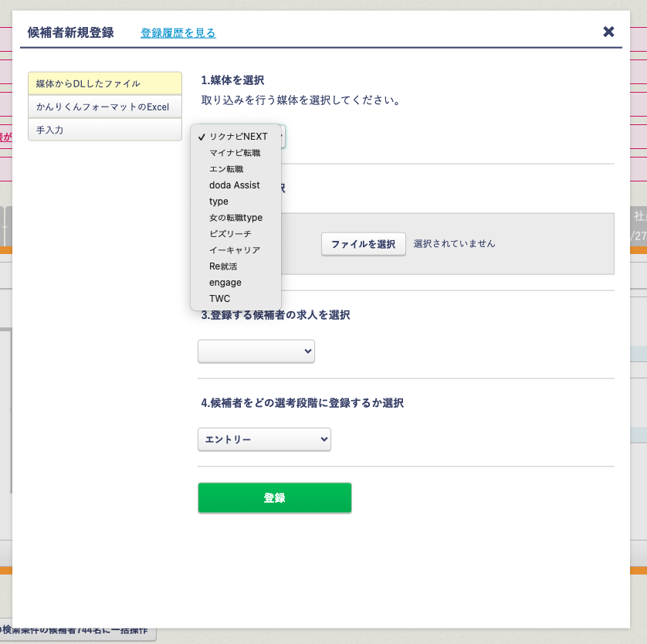The height and width of the screenshot is (644, 647).
Task: Open the 登録履歴を見る link
Action: pos(178,33)
